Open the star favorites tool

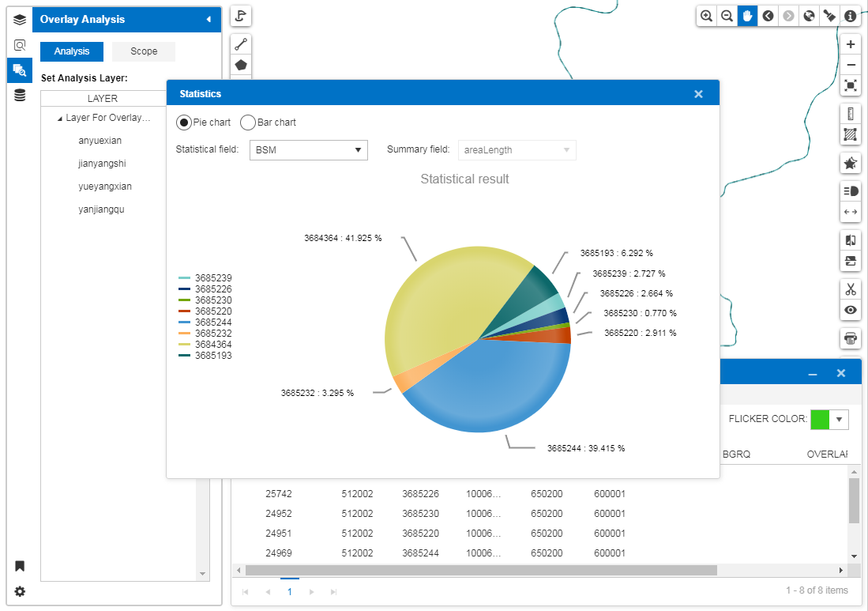pyautogui.click(x=851, y=164)
